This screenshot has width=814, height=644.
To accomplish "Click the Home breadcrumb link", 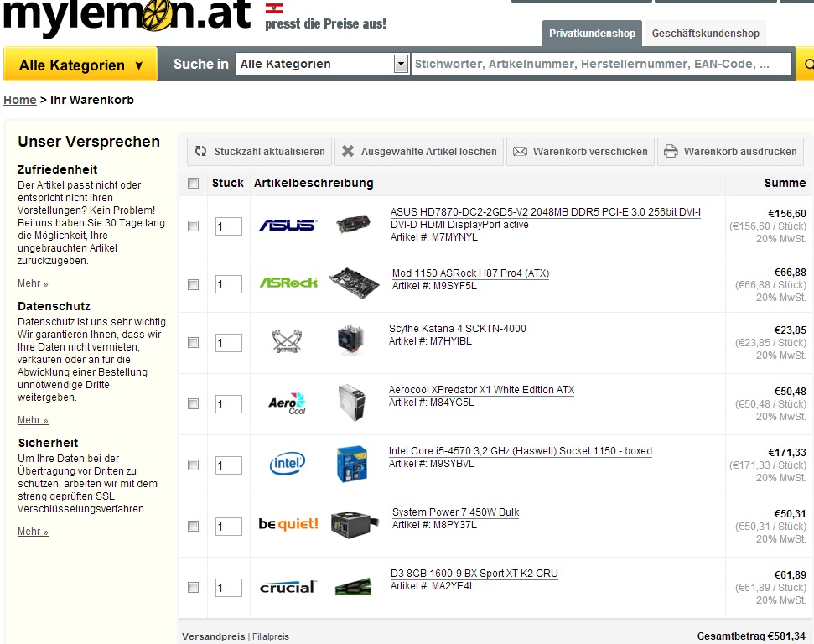I will (20, 100).
